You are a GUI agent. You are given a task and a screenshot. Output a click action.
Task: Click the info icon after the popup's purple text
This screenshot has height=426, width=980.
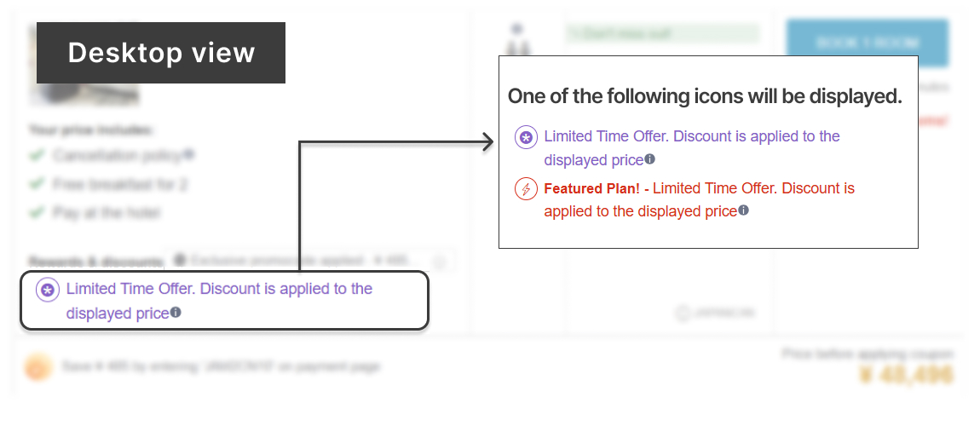pyautogui.click(x=650, y=159)
